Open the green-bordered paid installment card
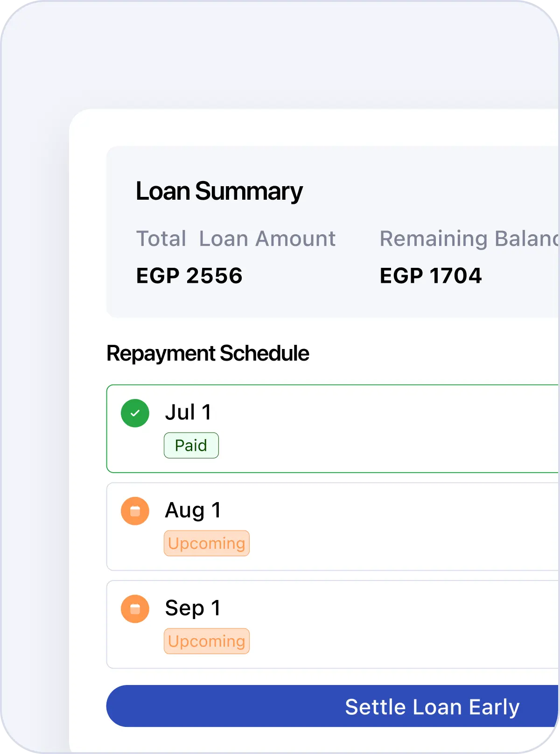 [x=373, y=429]
